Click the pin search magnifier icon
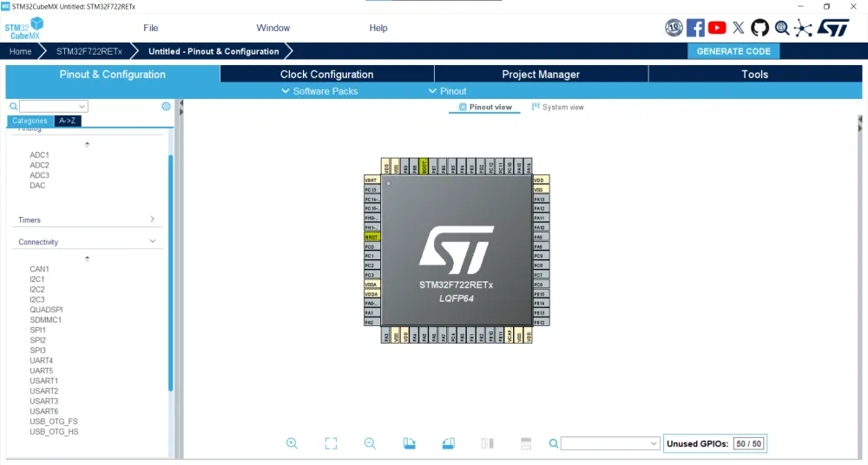The height and width of the screenshot is (465, 868). click(553, 443)
